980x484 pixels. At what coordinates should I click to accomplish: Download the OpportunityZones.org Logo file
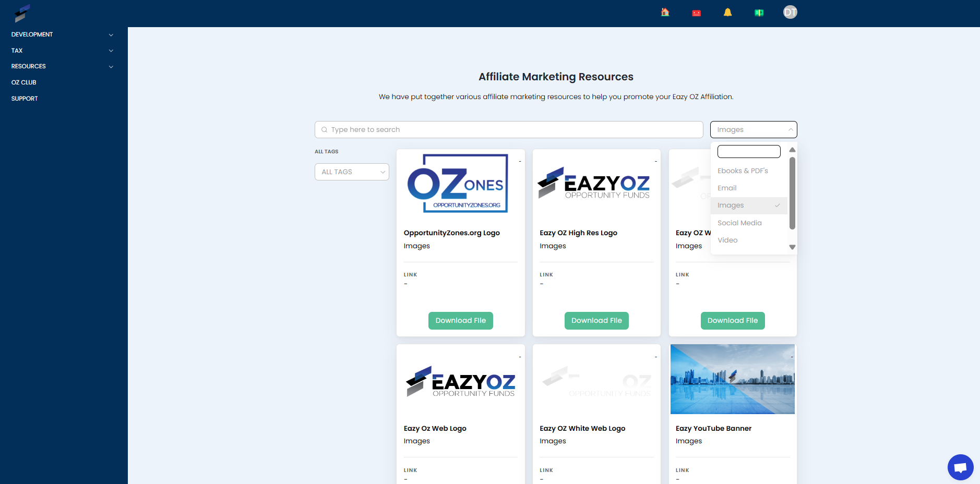(x=460, y=321)
